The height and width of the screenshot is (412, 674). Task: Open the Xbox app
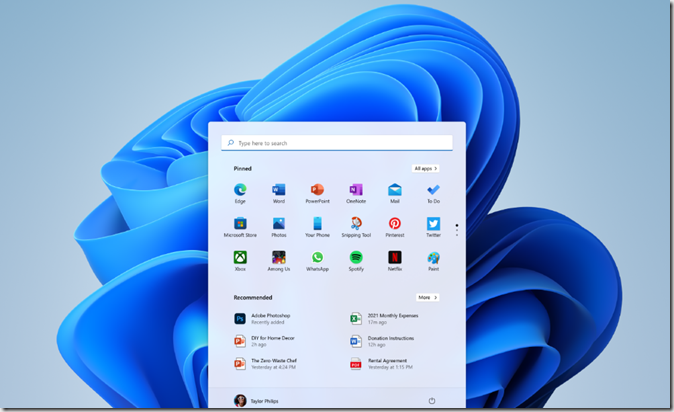(240, 258)
